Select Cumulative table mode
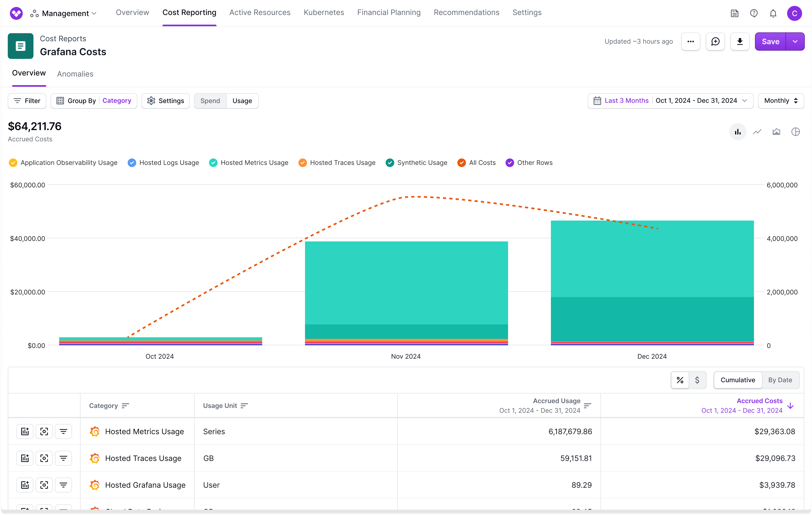The image size is (812, 515). [x=738, y=380]
